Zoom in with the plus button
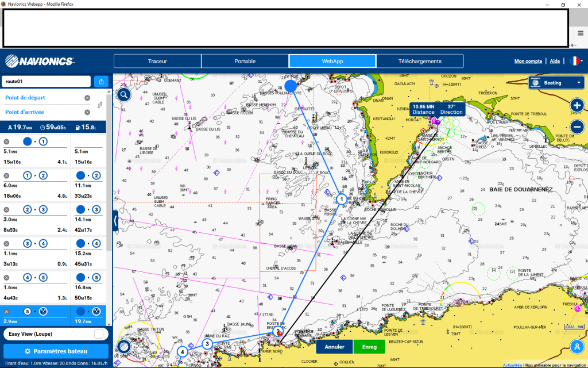This screenshot has width=588, height=368. pos(577,106)
